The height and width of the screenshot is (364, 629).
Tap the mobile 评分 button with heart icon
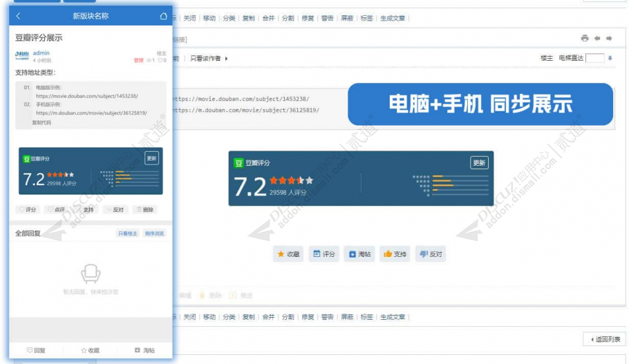pyautogui.click(x=28, y=210)
